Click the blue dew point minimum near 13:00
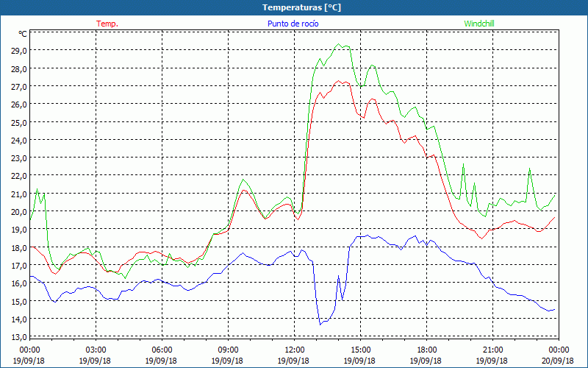Screen dimensions: 588x368 click(x=320, y=324)
